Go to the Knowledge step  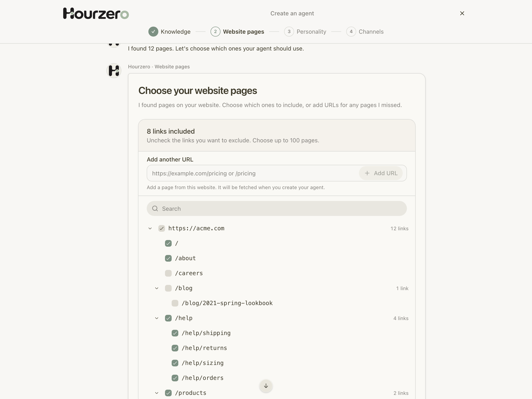click(x=169, y=32)
